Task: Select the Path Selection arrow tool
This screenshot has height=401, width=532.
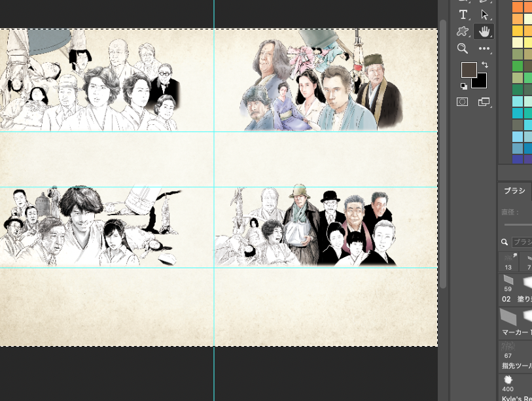Action: (x=484, y=14)
